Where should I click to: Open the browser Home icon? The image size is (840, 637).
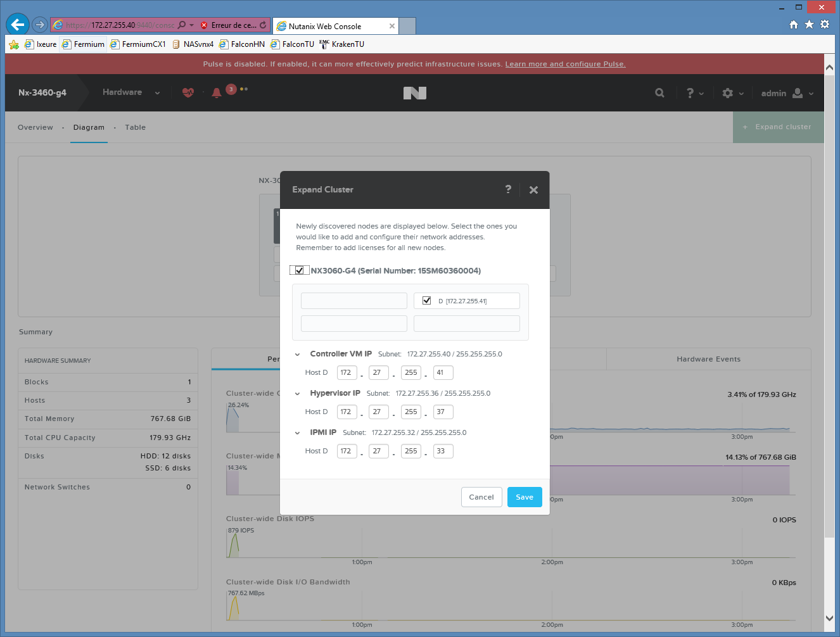pos(794,25)
